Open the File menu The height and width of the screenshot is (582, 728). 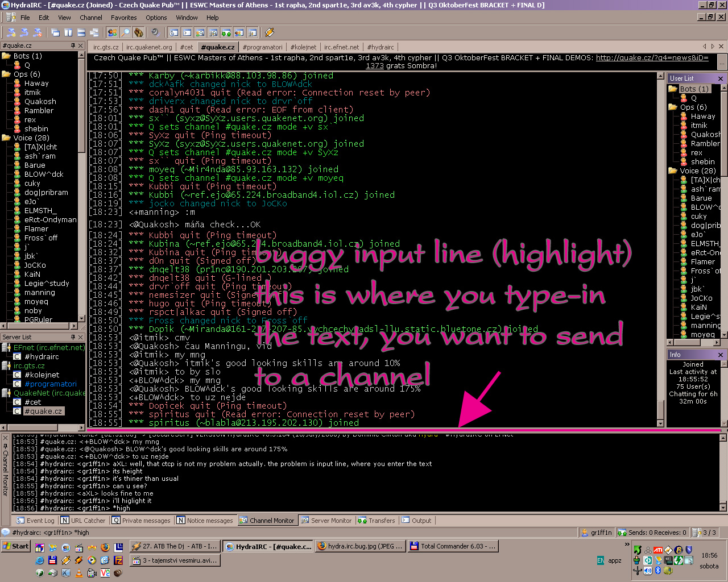pos(25,18)
